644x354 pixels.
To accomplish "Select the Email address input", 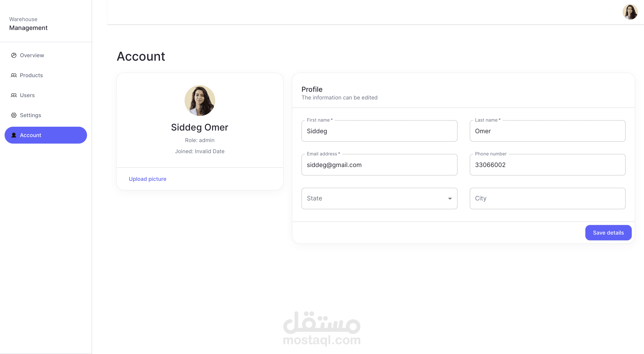I will 379,165.
